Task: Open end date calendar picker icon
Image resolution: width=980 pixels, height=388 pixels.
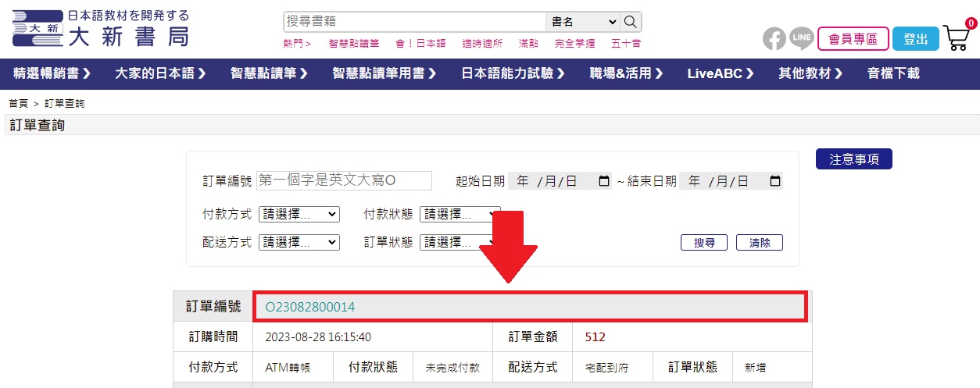Action: 774,181
